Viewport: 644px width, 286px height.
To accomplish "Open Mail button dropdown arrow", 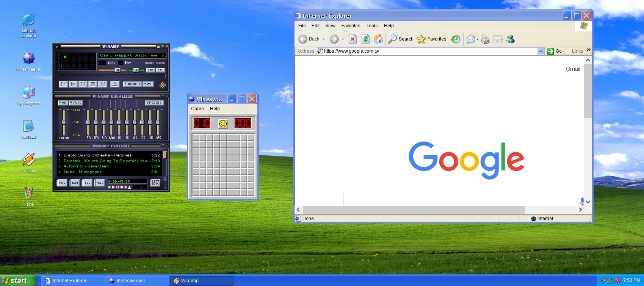I will pos(477,39).
